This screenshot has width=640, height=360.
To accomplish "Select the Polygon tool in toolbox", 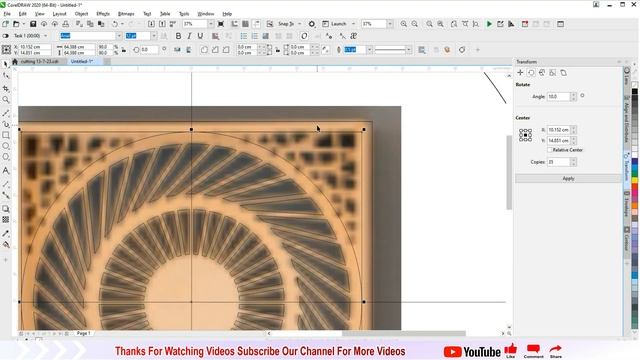I will pos(6,157).
